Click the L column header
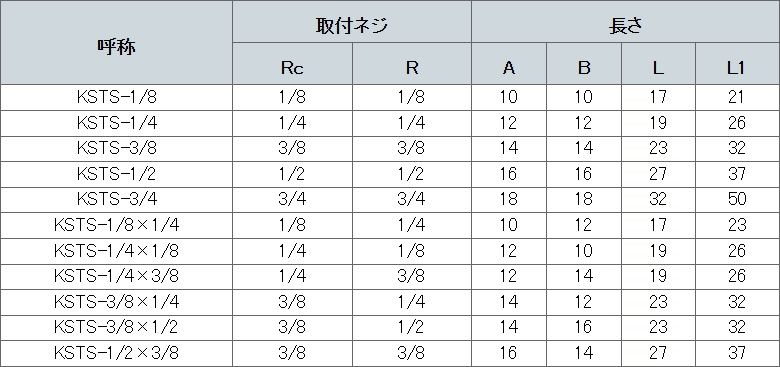Image resolution: width=780 pixels, height=367 pixels. 658,68
